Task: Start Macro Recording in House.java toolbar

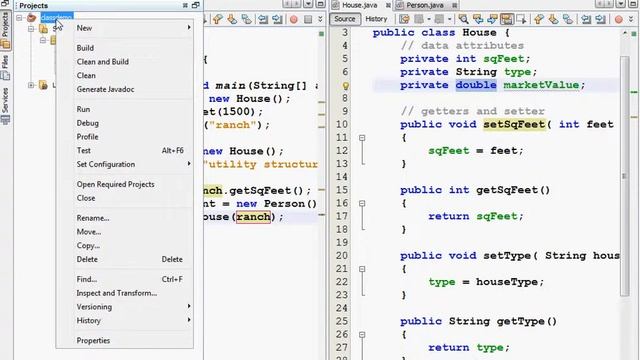Action: tap(618, 19)
